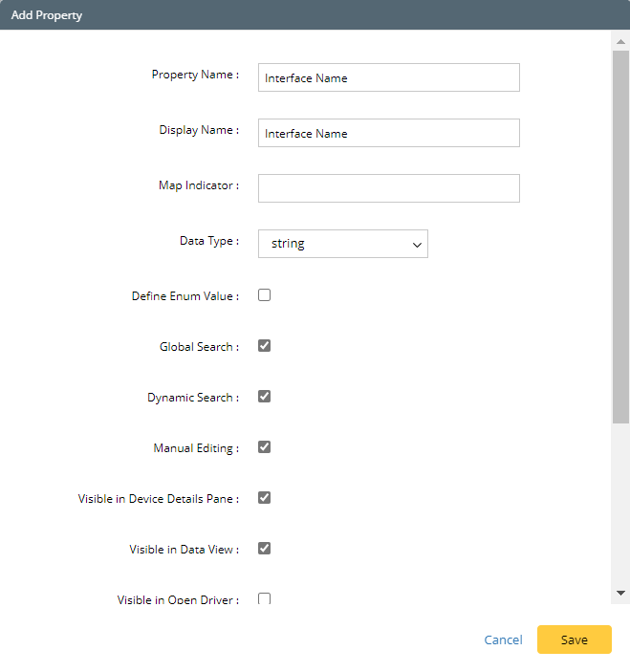Screen dimensions: 630x672
Task: Toggle the Visible in Data View checkbox
Action: point(265,549)
